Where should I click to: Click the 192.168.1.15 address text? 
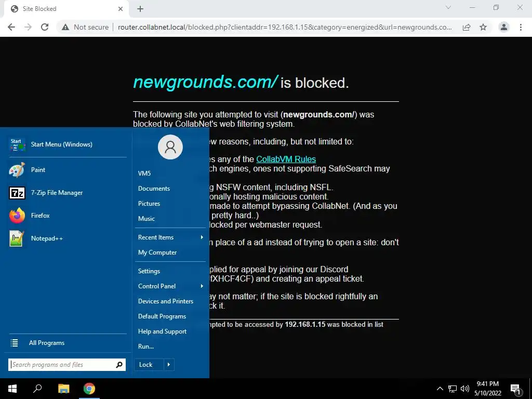(305, 324)
